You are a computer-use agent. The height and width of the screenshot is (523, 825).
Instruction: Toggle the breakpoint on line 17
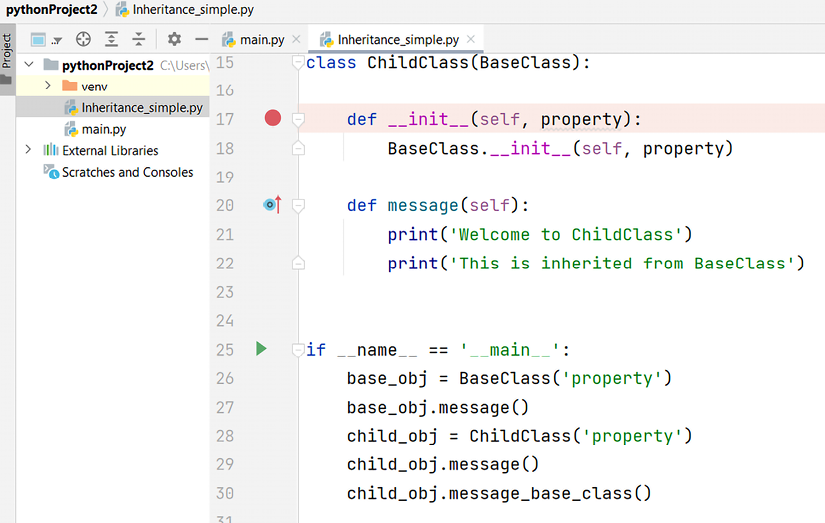[x=273, y=118]
